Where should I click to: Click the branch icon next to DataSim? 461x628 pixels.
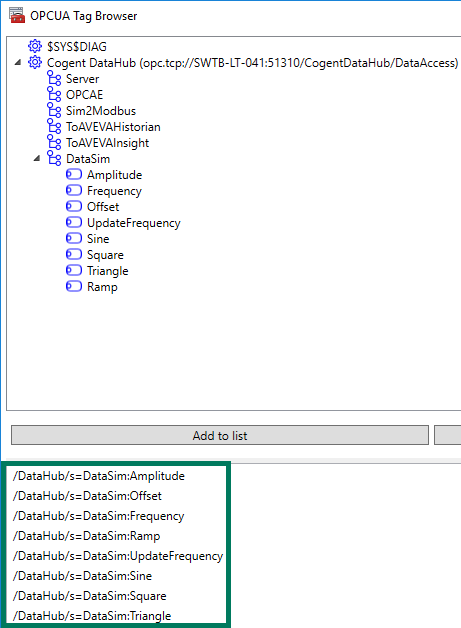[x=54, y=159]
